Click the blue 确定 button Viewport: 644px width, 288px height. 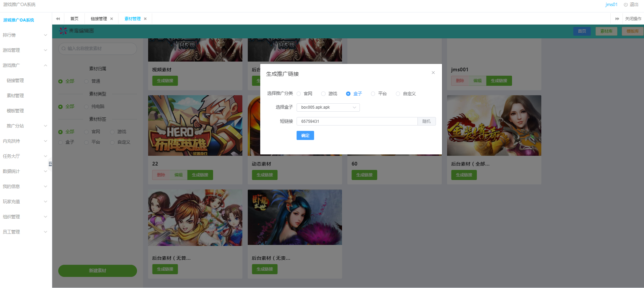[305, 136]
